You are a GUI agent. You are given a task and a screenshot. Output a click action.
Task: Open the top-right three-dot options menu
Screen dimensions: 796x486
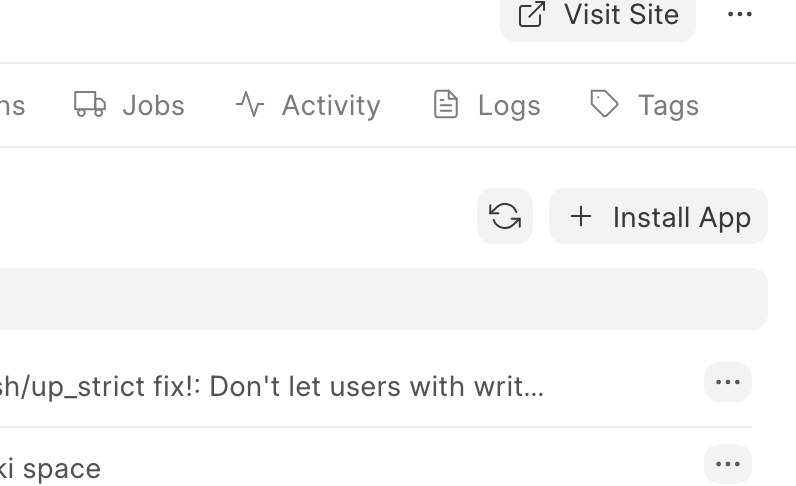740,14
